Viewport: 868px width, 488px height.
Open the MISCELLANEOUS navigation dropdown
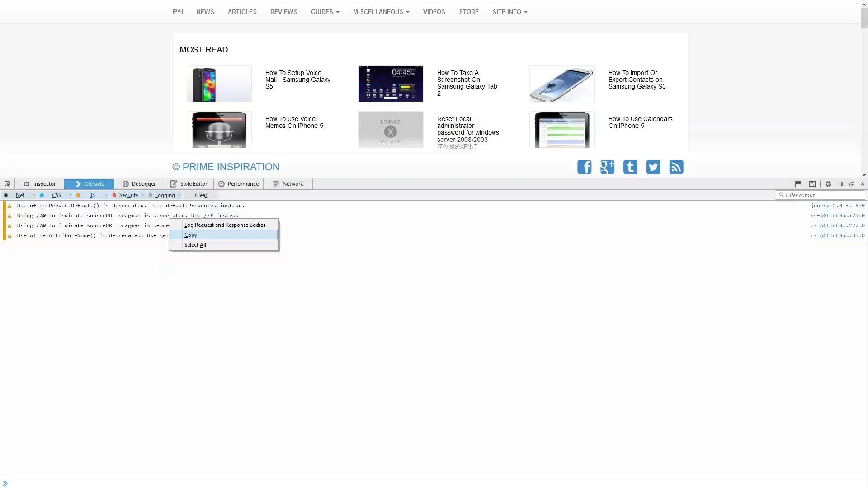coord(381,12)
